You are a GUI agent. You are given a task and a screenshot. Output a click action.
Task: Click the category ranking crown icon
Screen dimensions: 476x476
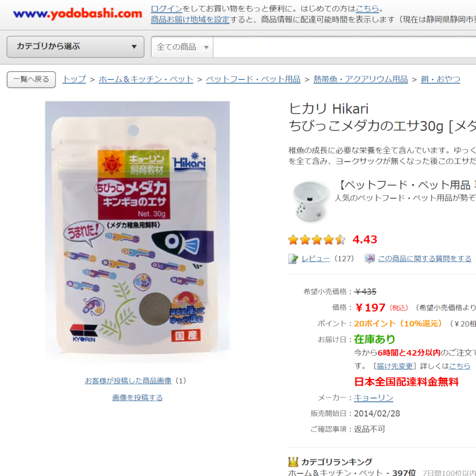pyautogui.click(x=293, y=462)
